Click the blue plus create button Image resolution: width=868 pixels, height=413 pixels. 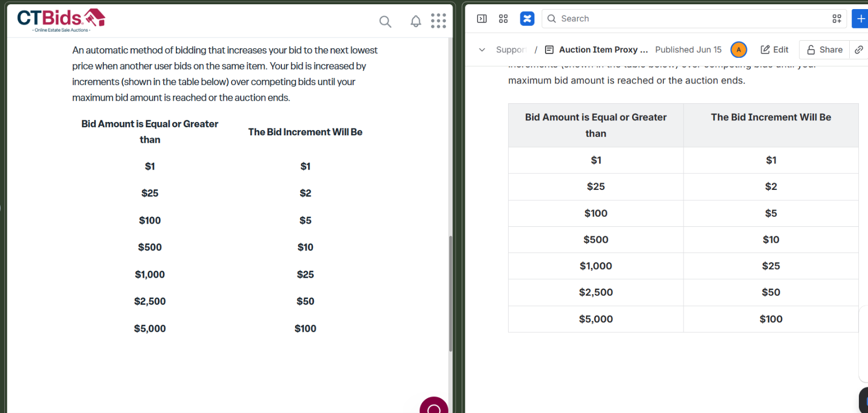tap(861, 19)
